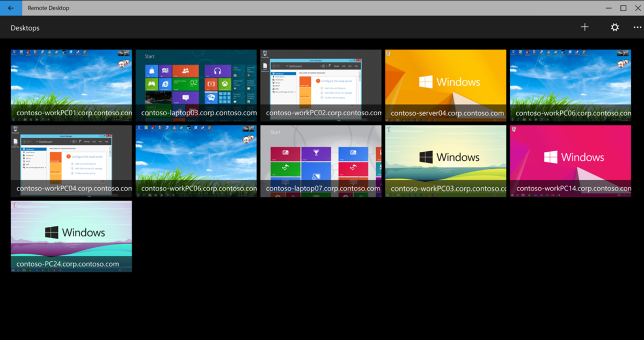Add a new desktop with the plus icon
The height and width of the screenshot is (340, 644).
point(585,27)
